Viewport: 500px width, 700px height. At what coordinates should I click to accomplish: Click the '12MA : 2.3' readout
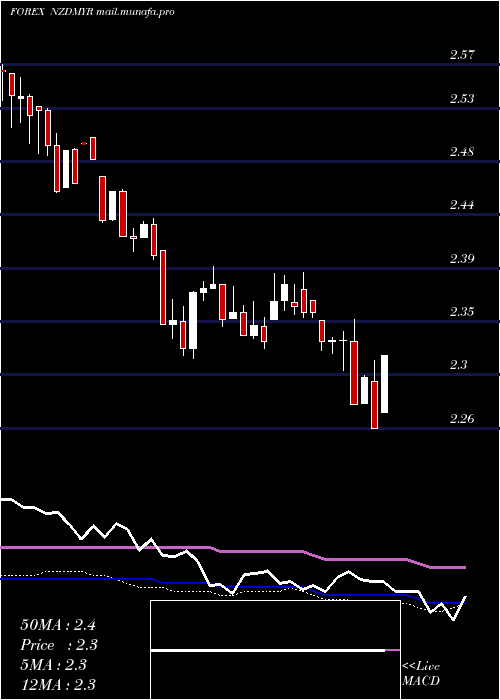58,684
